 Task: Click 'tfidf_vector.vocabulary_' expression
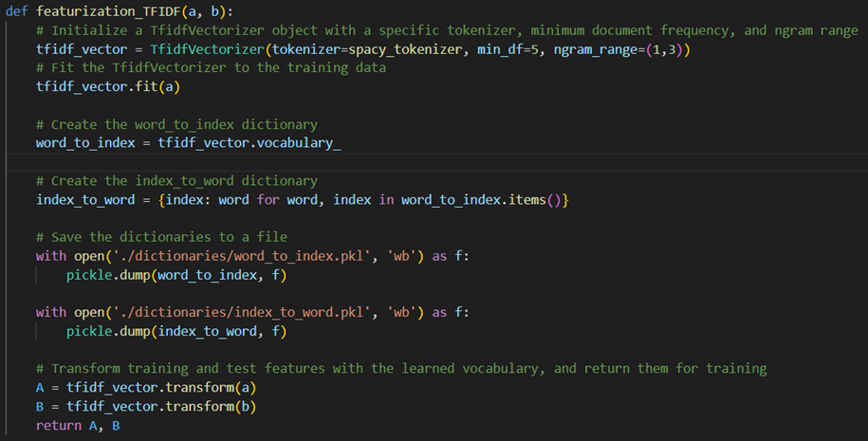[249, 143]
